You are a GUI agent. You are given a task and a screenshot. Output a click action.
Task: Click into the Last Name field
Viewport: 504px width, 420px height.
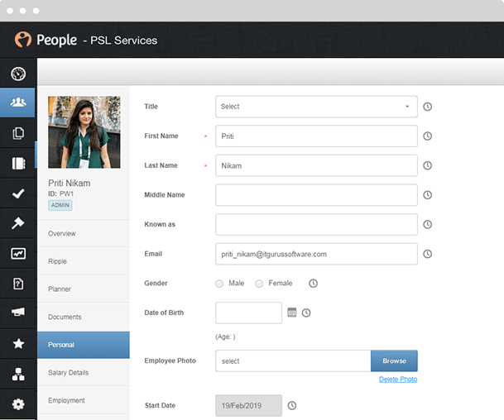tap(316, 165)
